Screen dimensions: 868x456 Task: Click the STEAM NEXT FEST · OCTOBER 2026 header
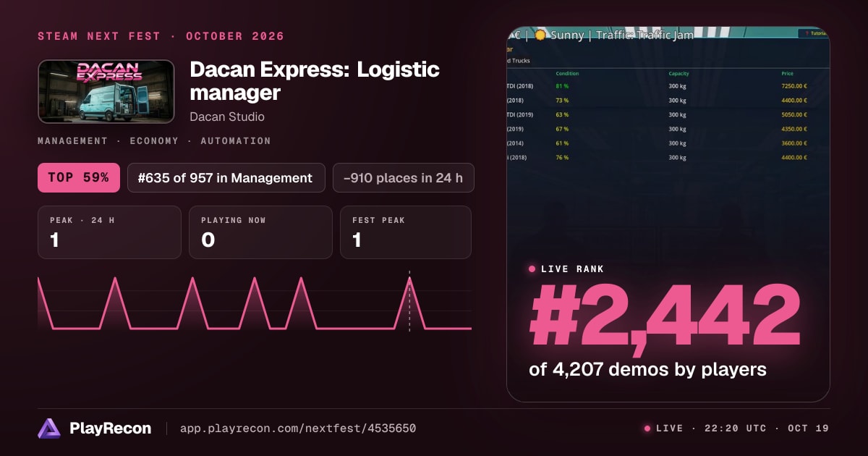coord(161,36)
